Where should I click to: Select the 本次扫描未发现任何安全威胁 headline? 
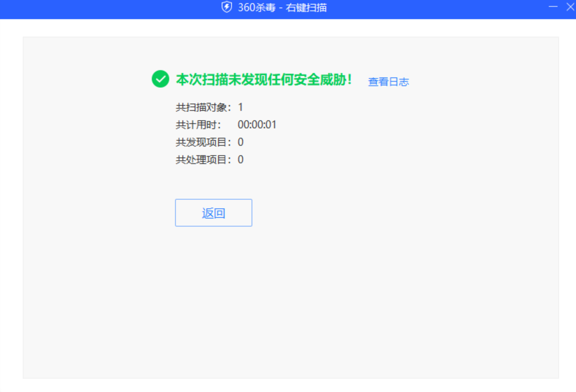point(264,79)
